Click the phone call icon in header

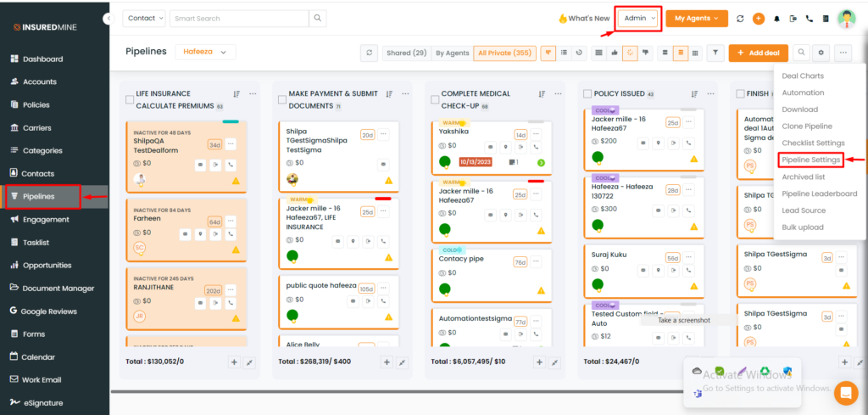[810, 19]
